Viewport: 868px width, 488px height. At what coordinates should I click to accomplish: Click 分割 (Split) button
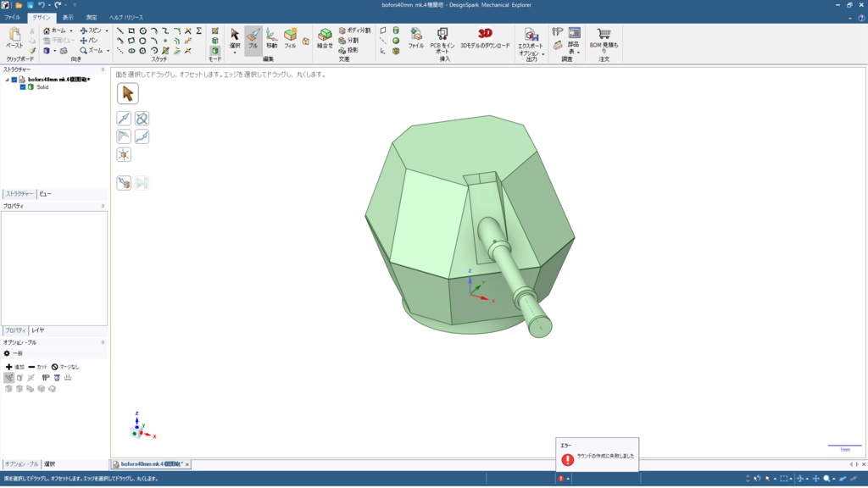(348, 41)
